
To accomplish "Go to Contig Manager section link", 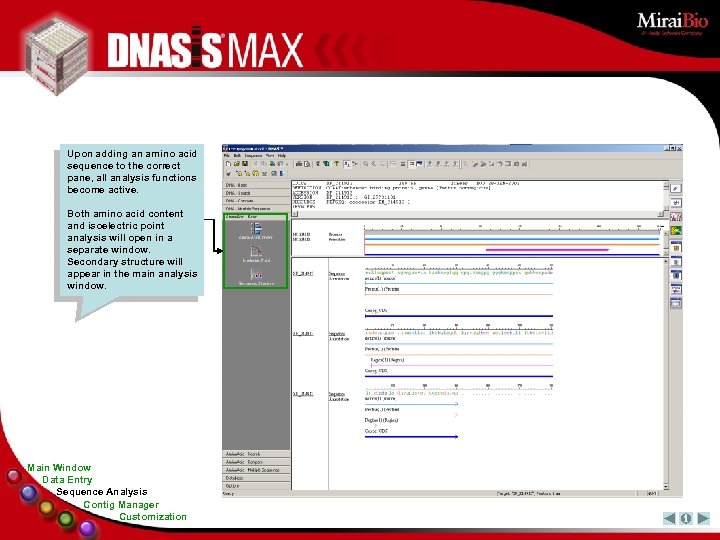I will click(x=121, y=505).
